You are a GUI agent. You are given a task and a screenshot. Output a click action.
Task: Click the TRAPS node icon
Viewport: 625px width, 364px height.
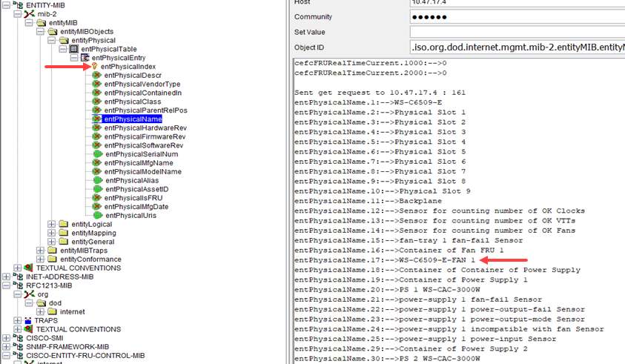coord(28,320)
